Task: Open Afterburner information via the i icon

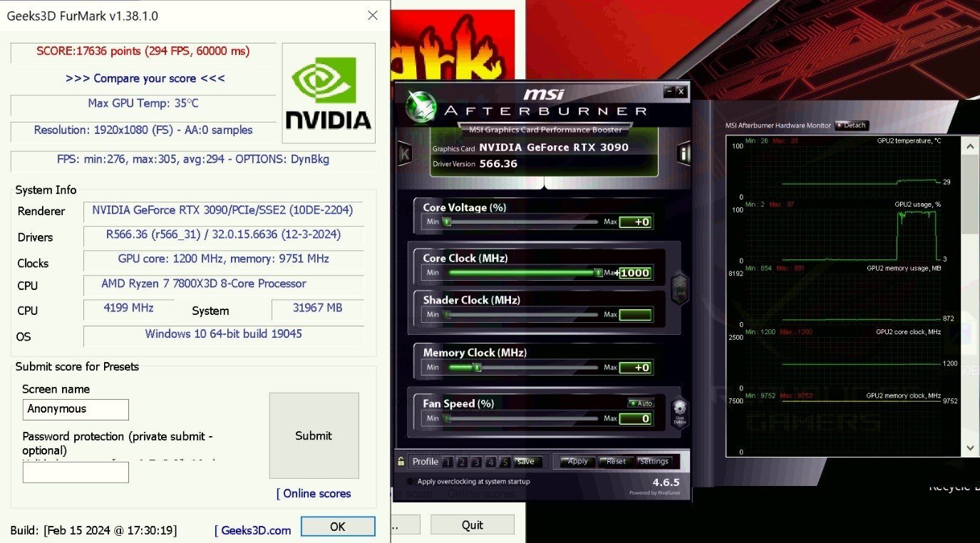Action: tap(684, 154)
